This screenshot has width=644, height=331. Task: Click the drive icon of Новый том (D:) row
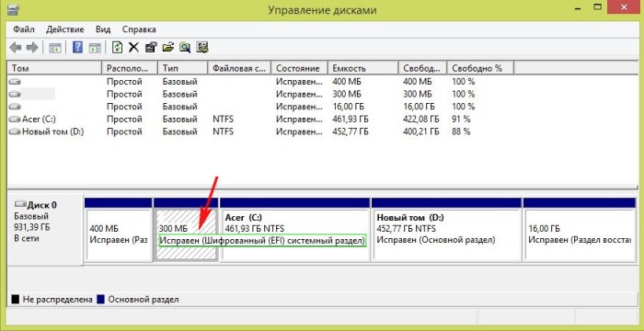(16, 131)
